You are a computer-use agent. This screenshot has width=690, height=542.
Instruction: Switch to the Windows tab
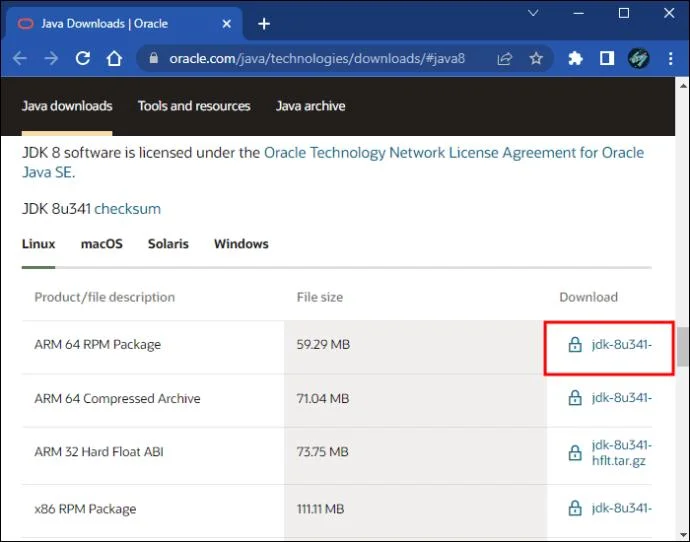[x=241, y=244]
